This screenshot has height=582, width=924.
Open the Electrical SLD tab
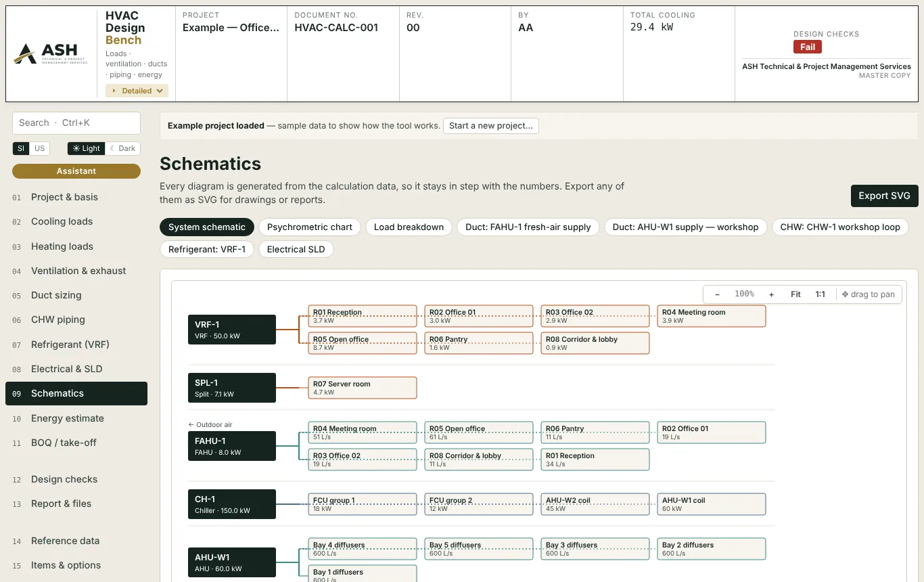[296, 249]
